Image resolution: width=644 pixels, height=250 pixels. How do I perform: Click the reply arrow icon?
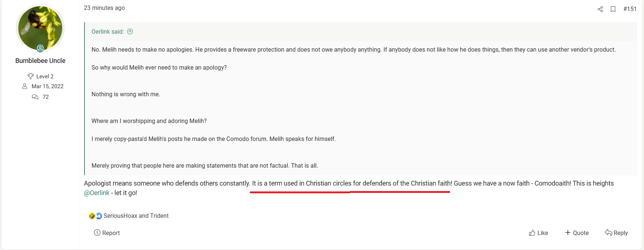(x=609, y=232)
